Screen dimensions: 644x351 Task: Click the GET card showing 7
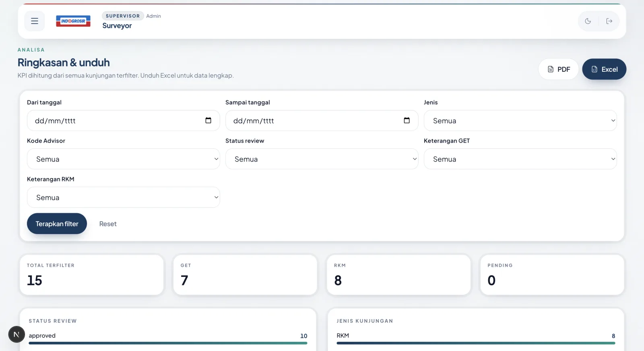pos(245,275)
